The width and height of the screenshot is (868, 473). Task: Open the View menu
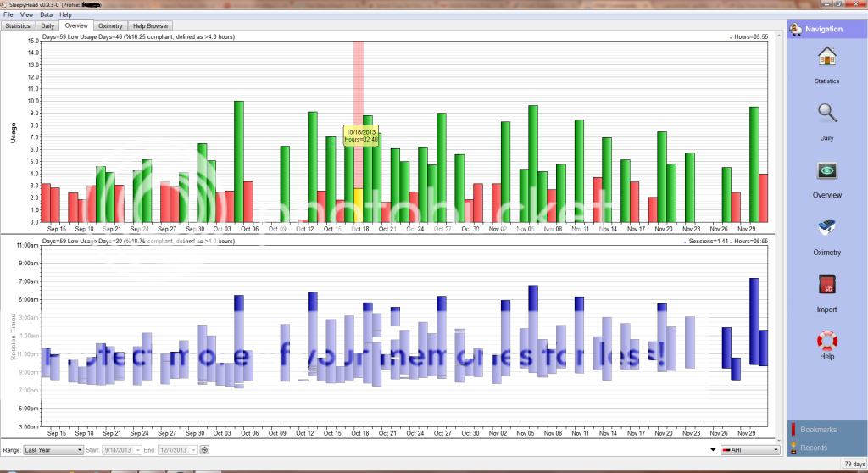pyautogui.click(x=27, y=14)
